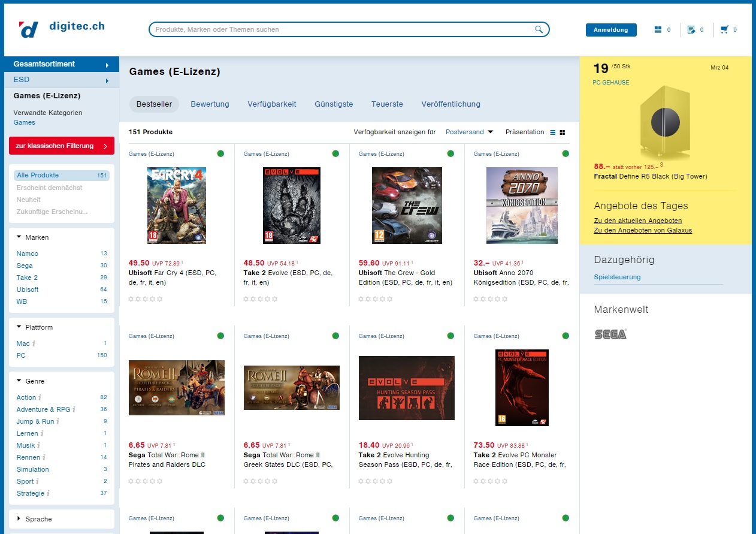Click the product search input field
756x534 pixels.
(341, 29)
